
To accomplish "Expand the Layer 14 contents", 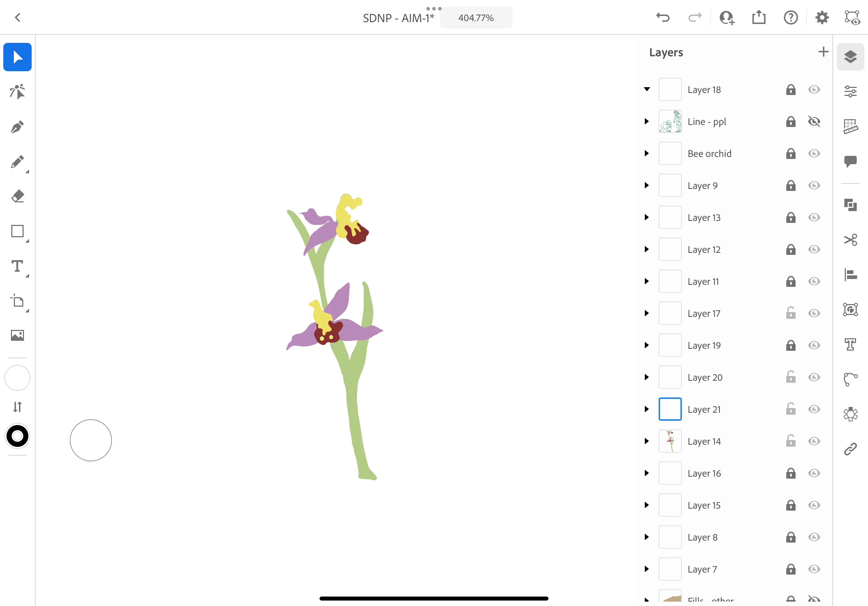I will [x=647, y=441].
